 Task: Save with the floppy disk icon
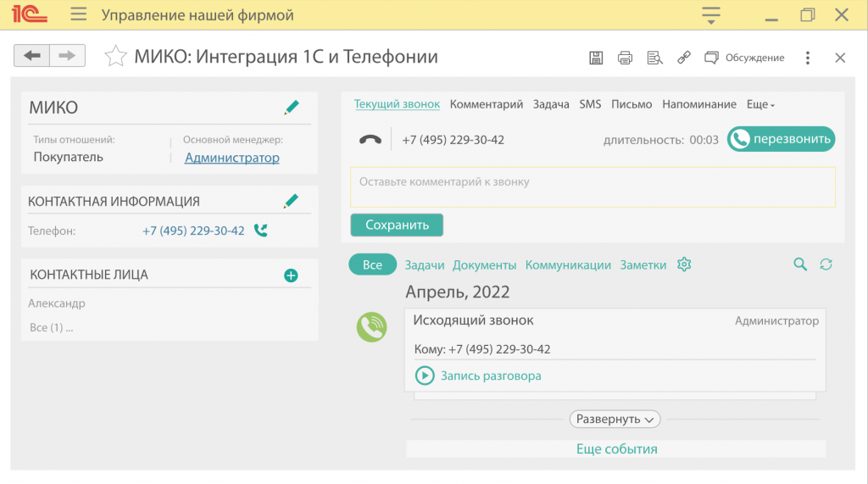point(596,58)
